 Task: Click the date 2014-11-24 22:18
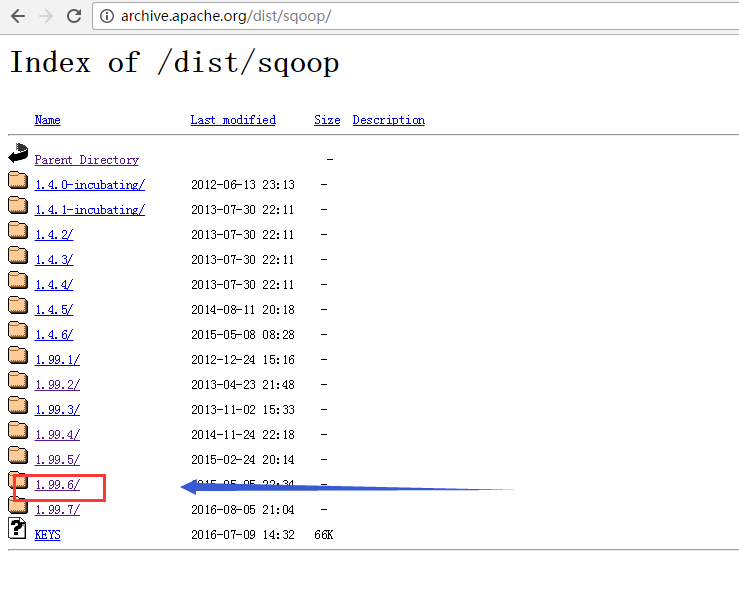[243, 435]
